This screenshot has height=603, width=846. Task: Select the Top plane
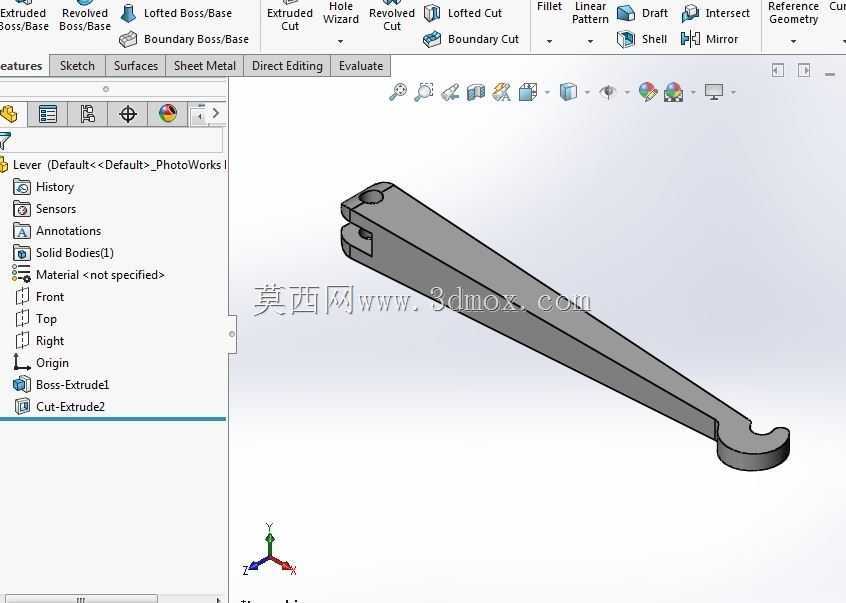[x=36, y=319]
